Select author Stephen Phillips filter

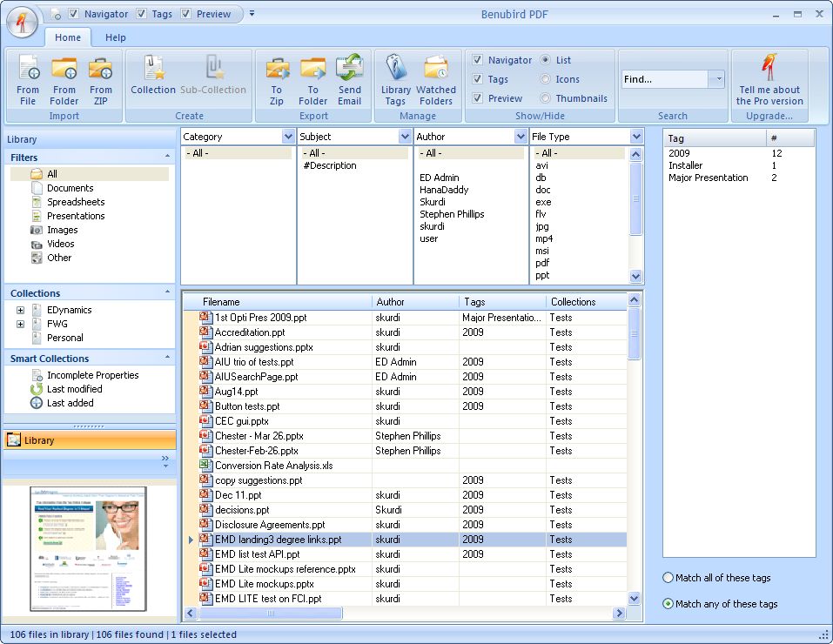(x=452, y=214)
